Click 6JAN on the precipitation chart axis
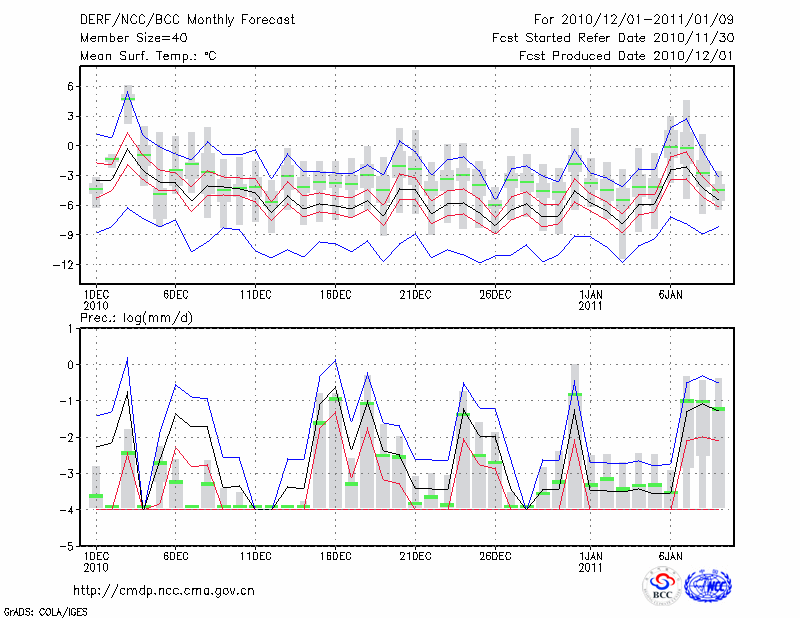 pos(670,555)
